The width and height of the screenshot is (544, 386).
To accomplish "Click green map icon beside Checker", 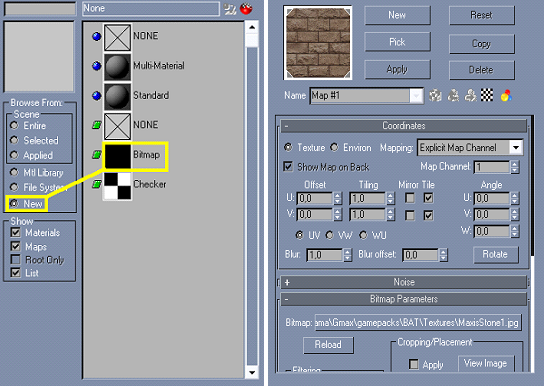I will [96, 184].
